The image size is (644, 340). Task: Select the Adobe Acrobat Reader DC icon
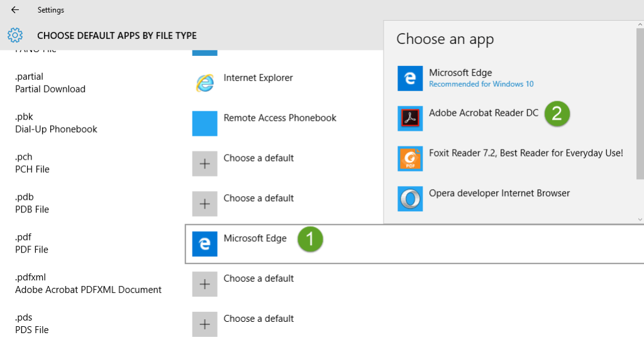click(410, 118)
